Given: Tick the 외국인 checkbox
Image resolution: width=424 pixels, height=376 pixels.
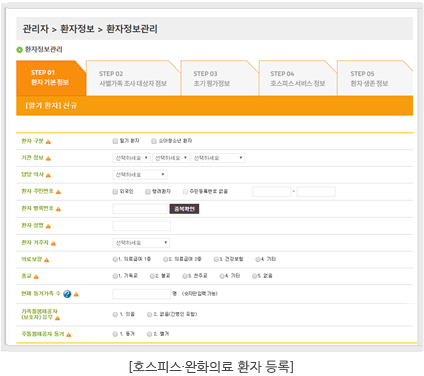Looking at the screenshot, I should 115,191.
